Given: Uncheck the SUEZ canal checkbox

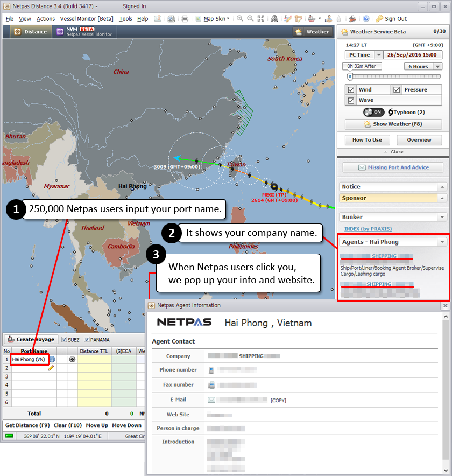Looking at the screenshot, I should coord(64,339).
